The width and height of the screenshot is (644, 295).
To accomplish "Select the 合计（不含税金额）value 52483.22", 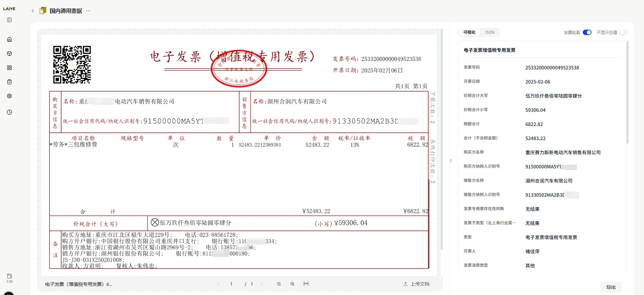I will click(535, 138).
